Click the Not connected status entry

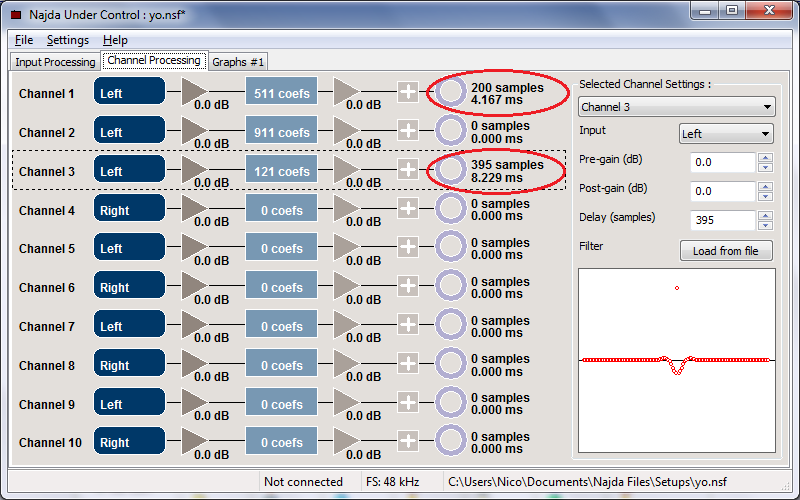tap(303, 482)
